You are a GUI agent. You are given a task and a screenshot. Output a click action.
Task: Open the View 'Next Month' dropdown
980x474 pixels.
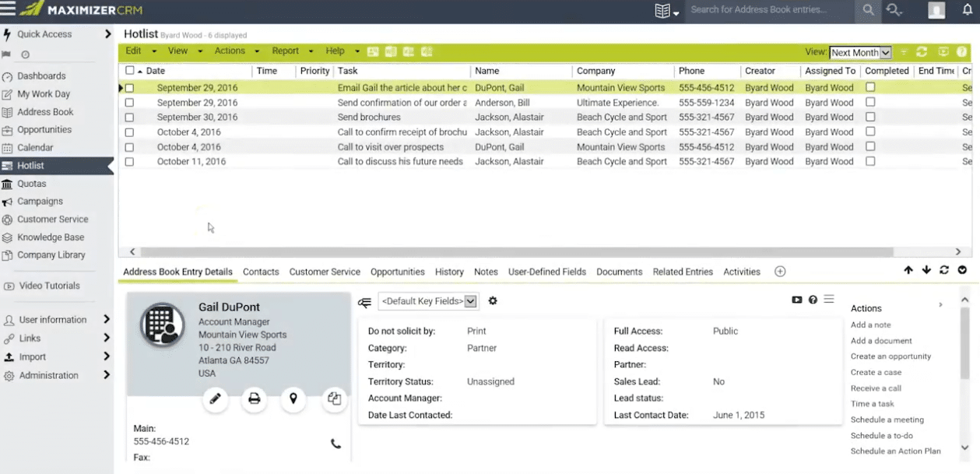(860, 53)
